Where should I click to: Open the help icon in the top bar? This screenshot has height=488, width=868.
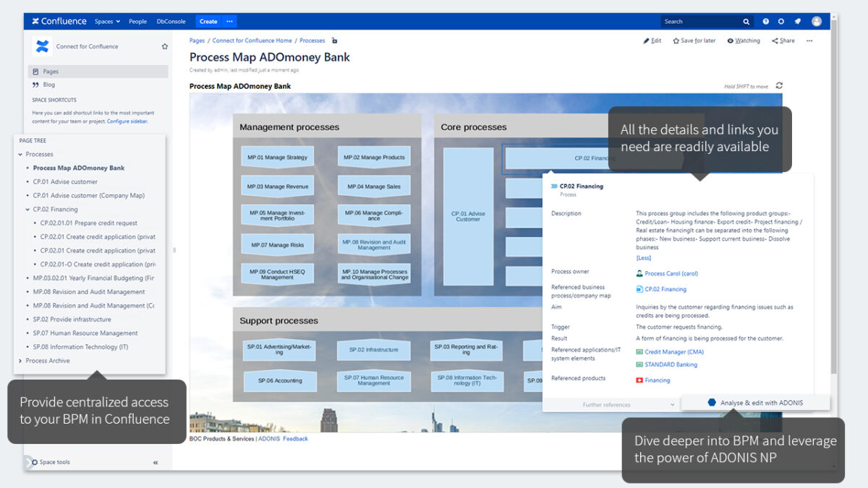pos(765,21)
